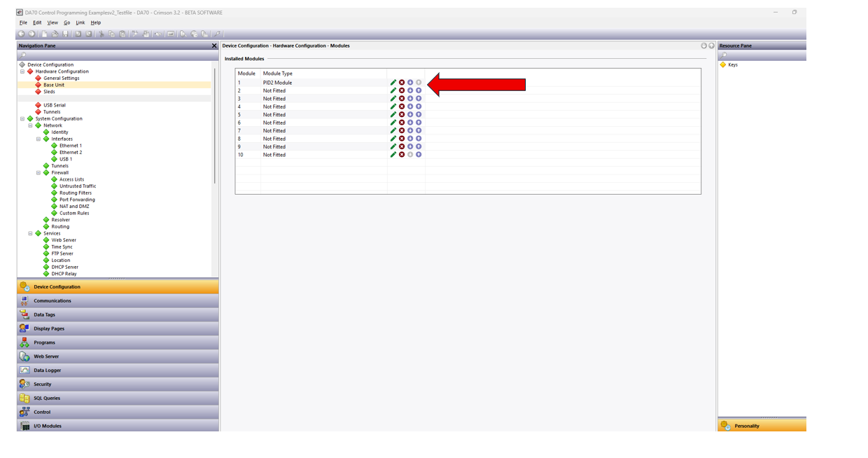This screenshot has height=458, width=868.
Task: Open the Help menu
Action: 96,22
